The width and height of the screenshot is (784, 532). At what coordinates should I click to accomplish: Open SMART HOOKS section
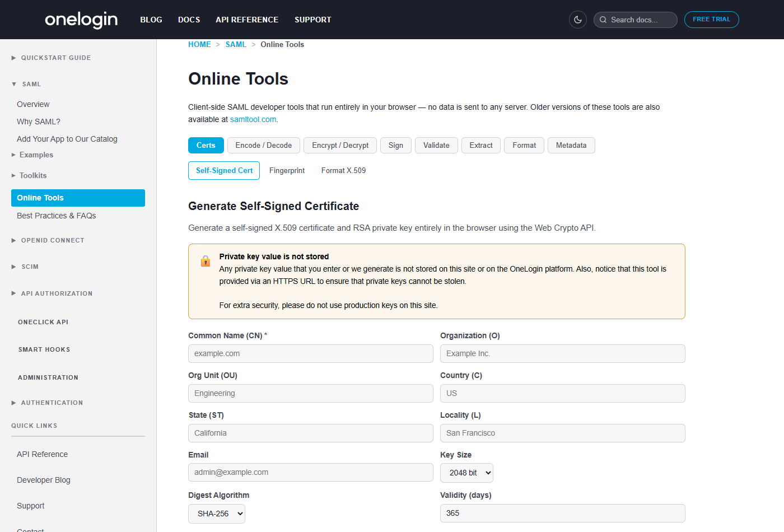point(44,349)
